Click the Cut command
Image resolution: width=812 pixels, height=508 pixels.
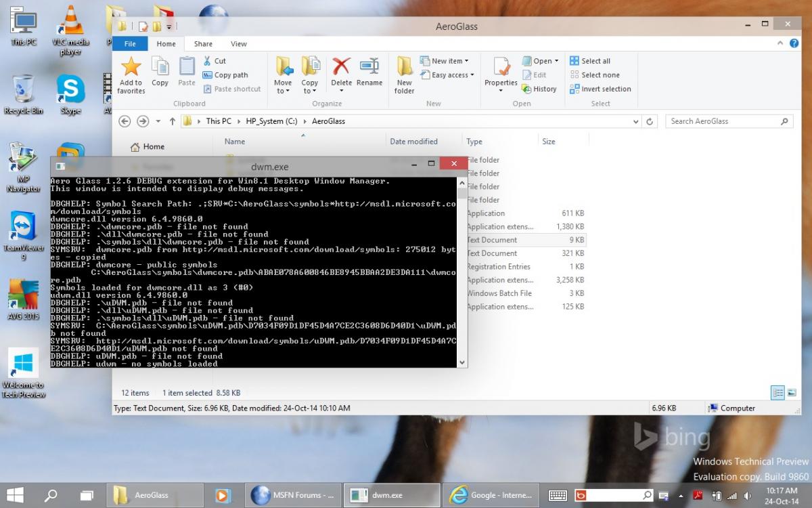pos(215,61)
